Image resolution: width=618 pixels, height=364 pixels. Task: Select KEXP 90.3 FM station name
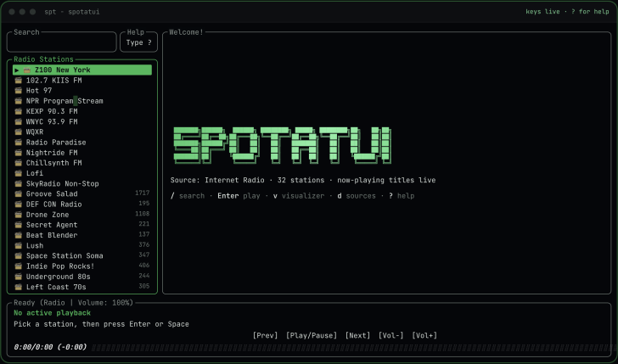52,111
